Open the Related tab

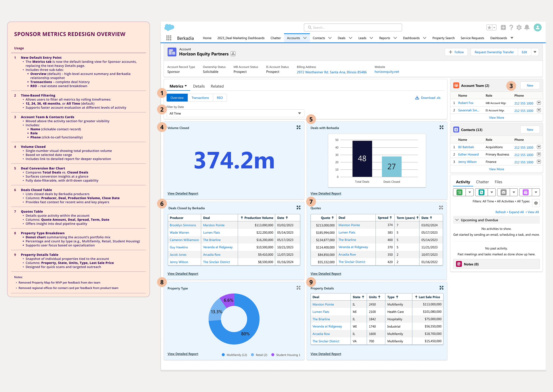pyautogui.click(x=217, y=86)
